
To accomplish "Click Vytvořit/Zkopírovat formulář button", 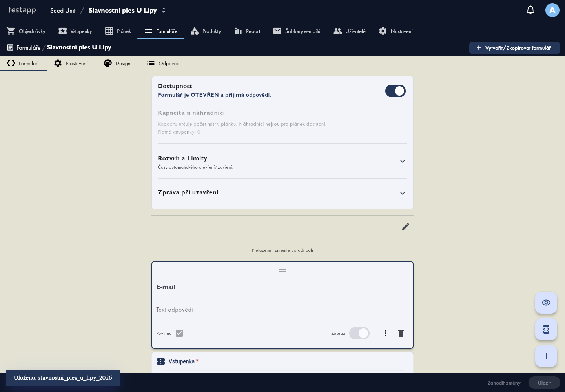I will pos(514,48).
